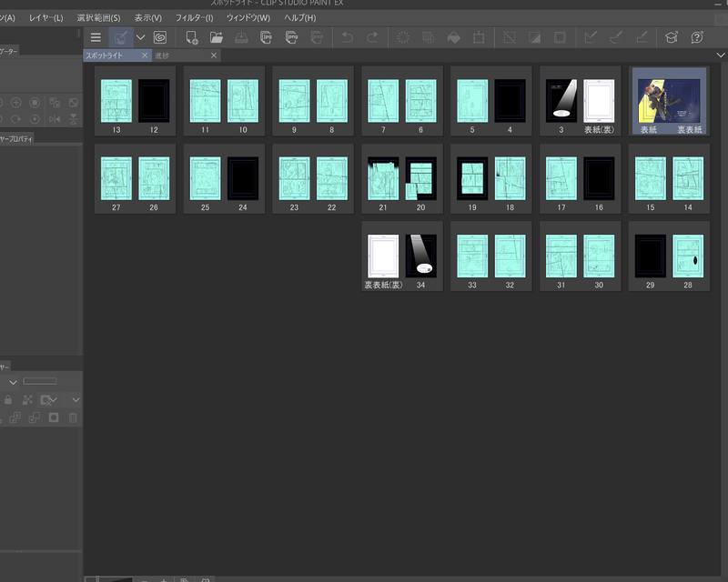Toggle Snap to special ruler icon
Image resolution: width=728 pixels, height=582 pixels.
coord(616,37)
